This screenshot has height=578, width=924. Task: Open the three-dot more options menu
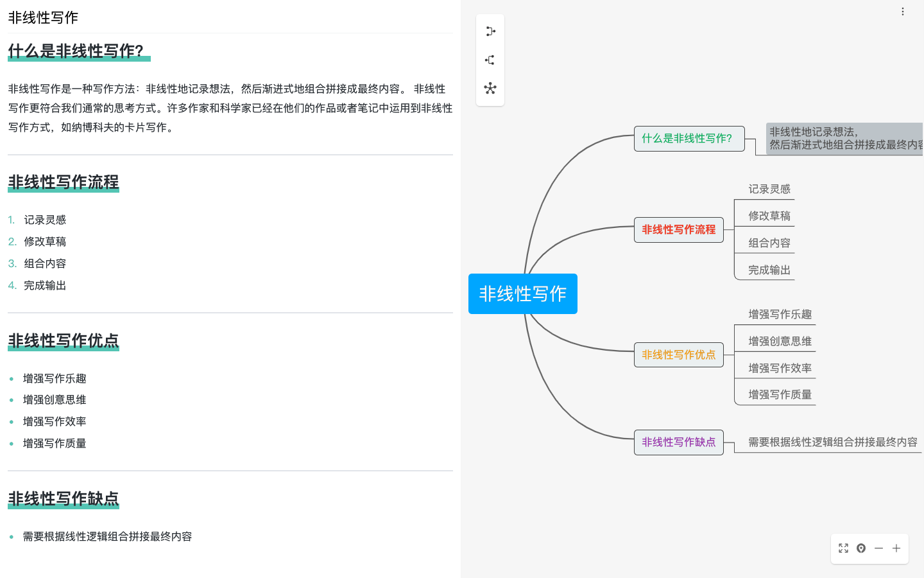pyautogui.click(x=902, y=12)
